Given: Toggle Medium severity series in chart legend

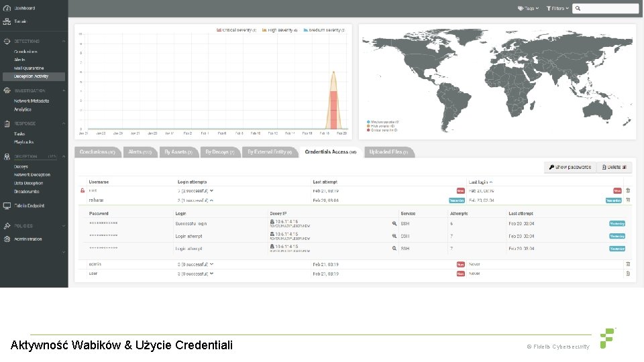Looking at the screenshot, I should tap(324, 30).
